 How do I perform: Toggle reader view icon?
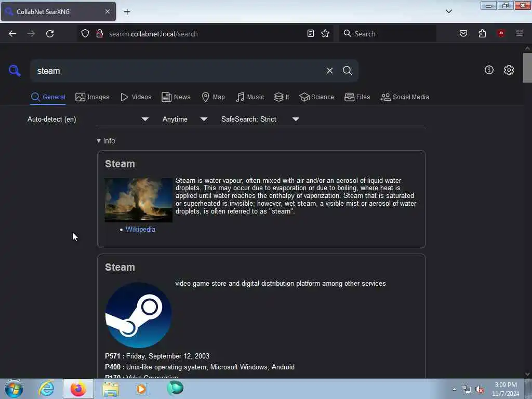tap(311, 33)
